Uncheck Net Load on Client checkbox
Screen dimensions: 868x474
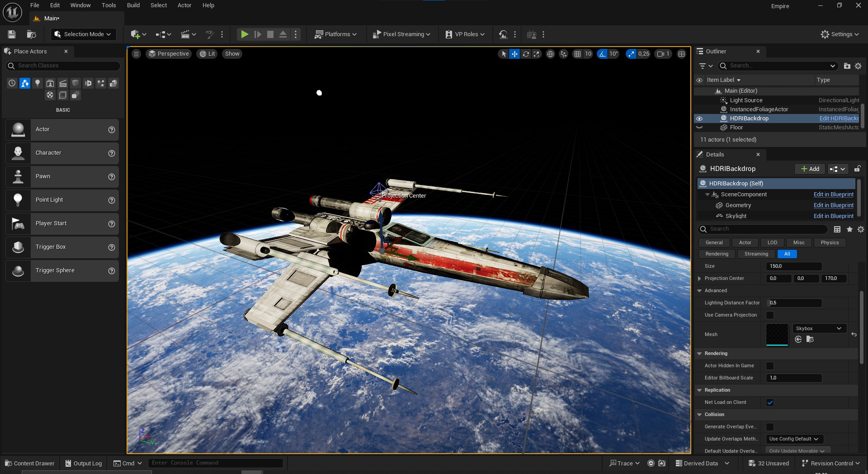click(770, 403)
